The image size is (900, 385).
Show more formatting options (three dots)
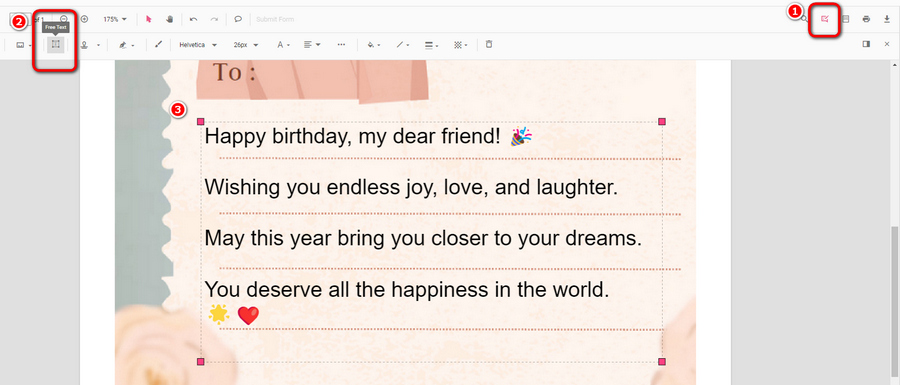coord(342,44)
